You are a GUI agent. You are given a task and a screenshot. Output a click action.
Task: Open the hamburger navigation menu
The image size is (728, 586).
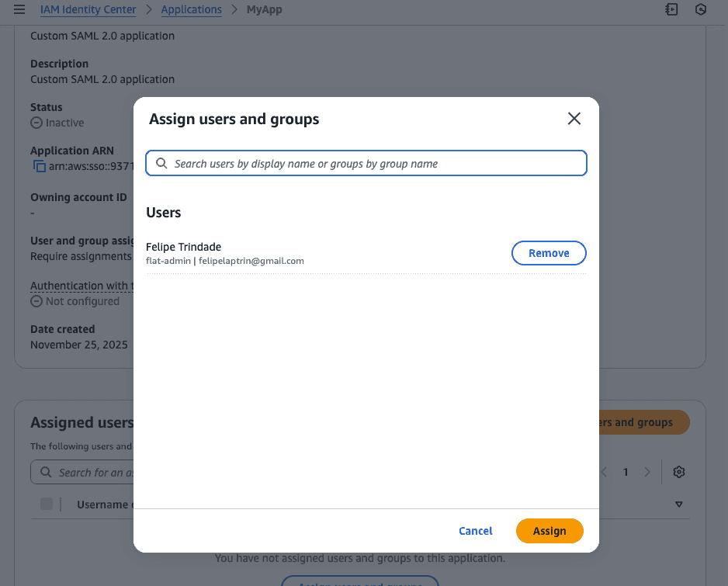click(19, 10)
